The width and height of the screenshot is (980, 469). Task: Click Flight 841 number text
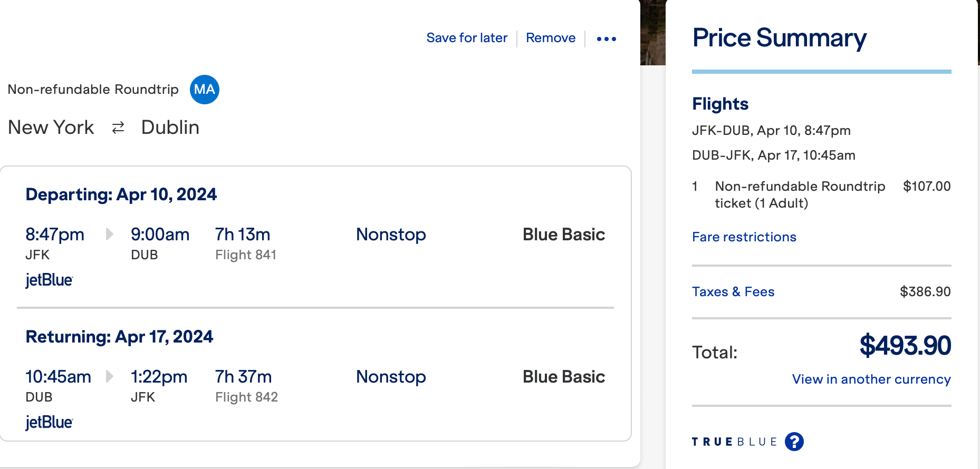246,255
